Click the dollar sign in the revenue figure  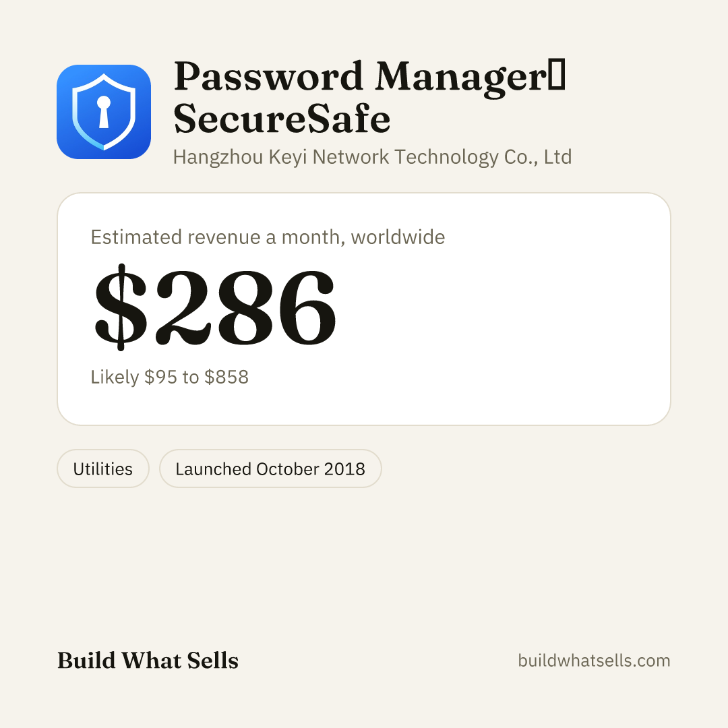(121, 307)
